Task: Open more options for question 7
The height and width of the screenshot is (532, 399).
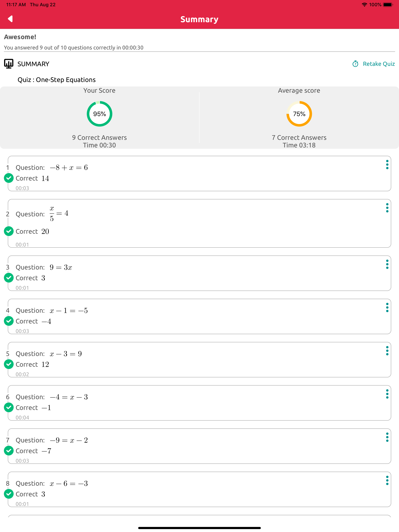Action: [387, 438]
